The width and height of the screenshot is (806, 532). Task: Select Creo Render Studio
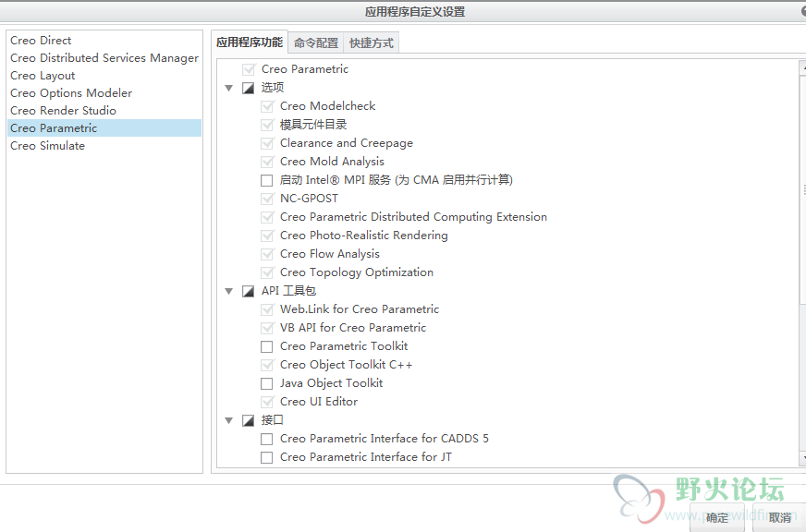pyautogui.click(x=104, y=111)
